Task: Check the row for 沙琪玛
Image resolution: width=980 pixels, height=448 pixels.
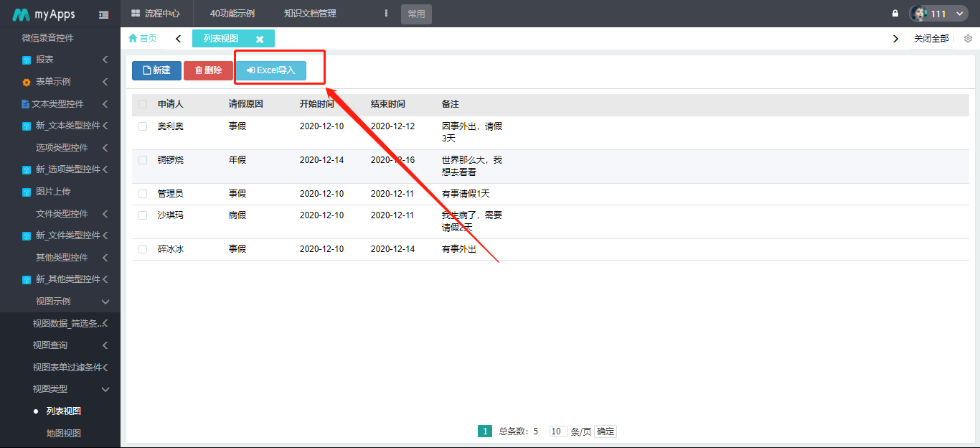Action: pos(143,215)
